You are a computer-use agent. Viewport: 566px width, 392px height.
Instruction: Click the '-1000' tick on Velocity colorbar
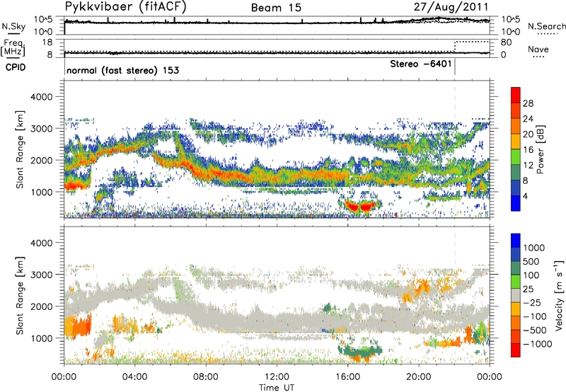click(x=537, y=344)
